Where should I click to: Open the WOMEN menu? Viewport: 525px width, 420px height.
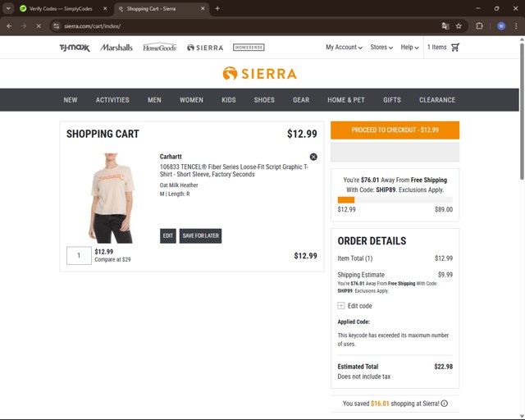[191, 100]
